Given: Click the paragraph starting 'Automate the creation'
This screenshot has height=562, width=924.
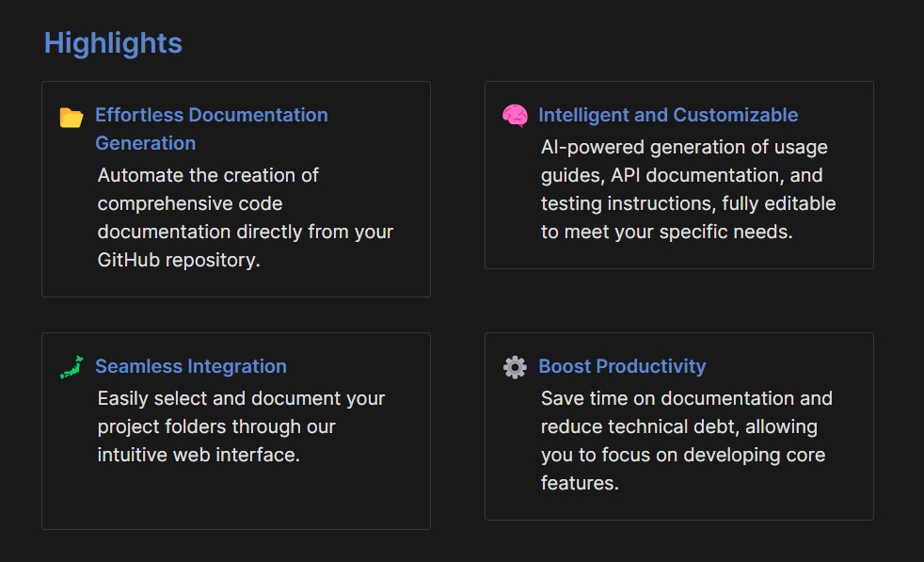Looking at the screenshot, I should pyautogui.click(x=245, y=217).
